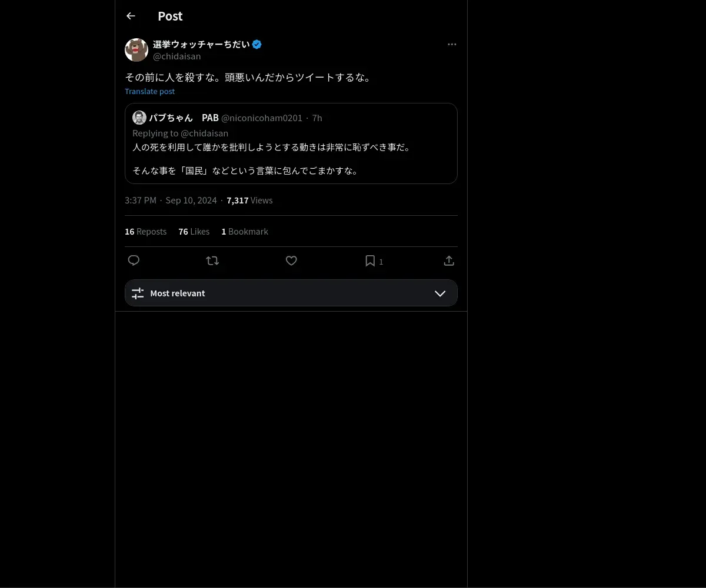Expand the Most relevant chevron arrow

pos(440,293)
